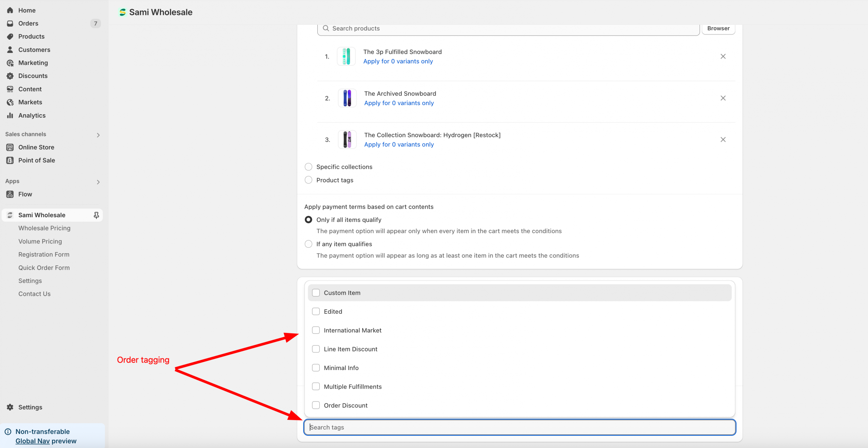This screenshot has width=868, height=448.
Task: Click the Home icon in sidebar
Action: 10,10
